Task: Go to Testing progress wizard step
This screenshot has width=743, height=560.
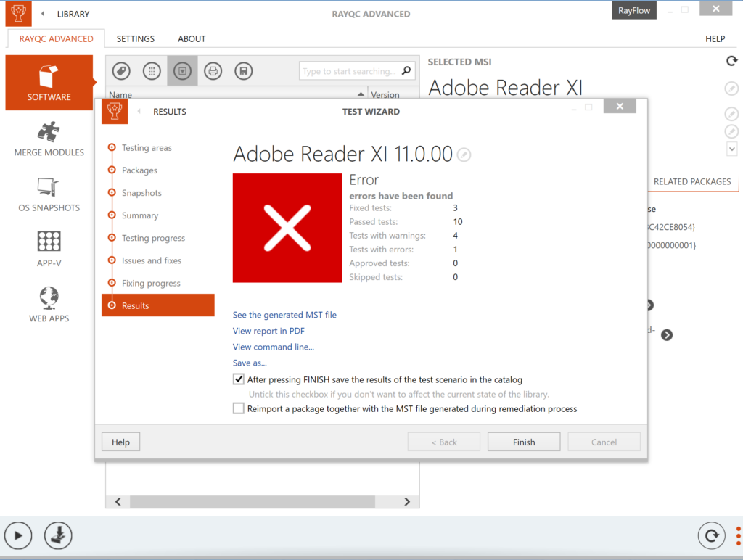Action: coord(153,238)
